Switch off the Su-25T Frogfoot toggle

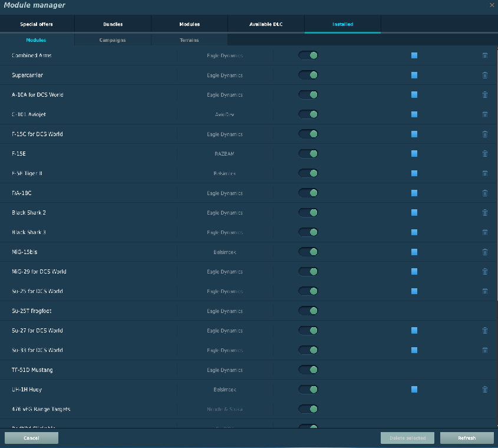(308, 311)
